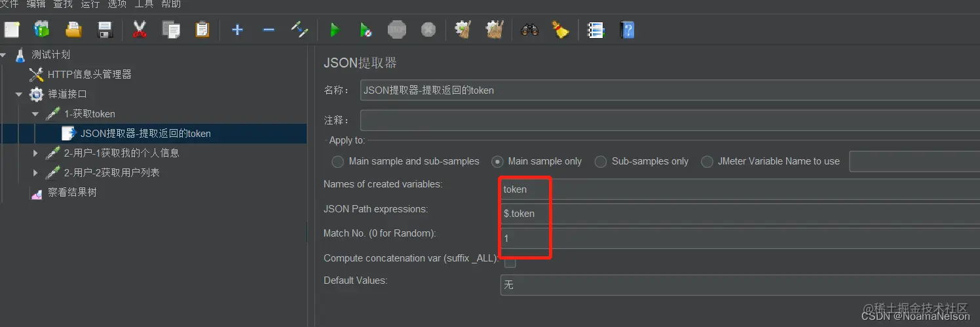
Task: Click the Default Values input field
Action: 740,285
